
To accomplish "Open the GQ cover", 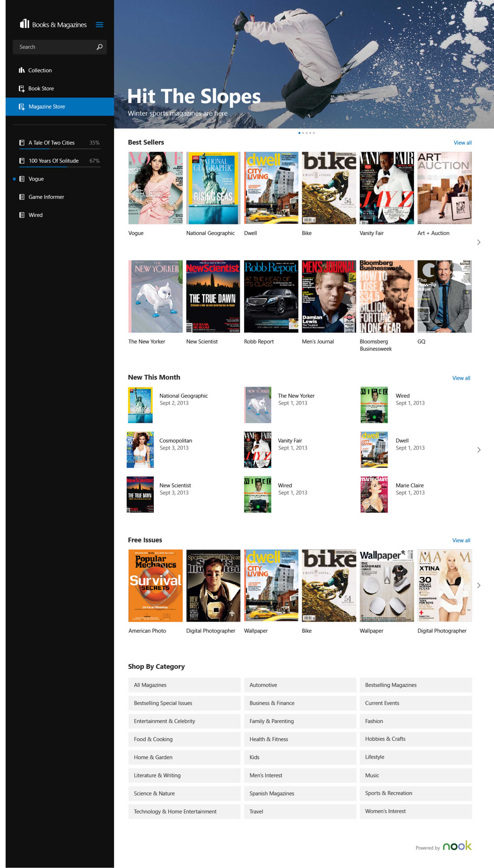I will 444,296.
